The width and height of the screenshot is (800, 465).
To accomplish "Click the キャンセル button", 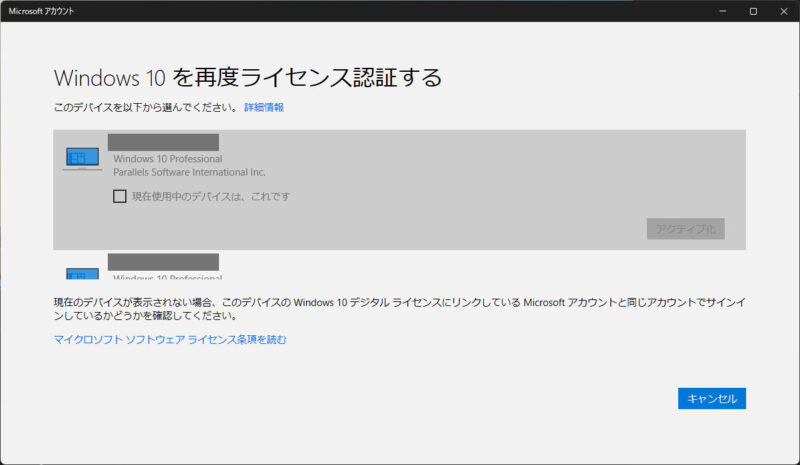I will tap(712, 399).
